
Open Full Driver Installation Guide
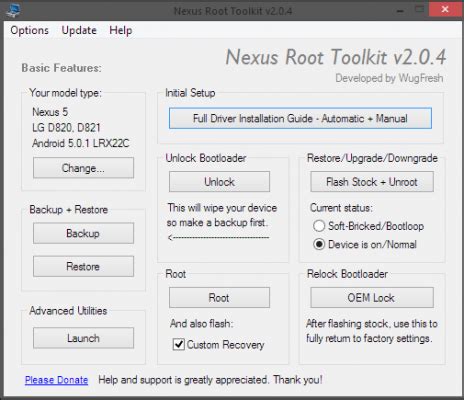coord(300,118)
